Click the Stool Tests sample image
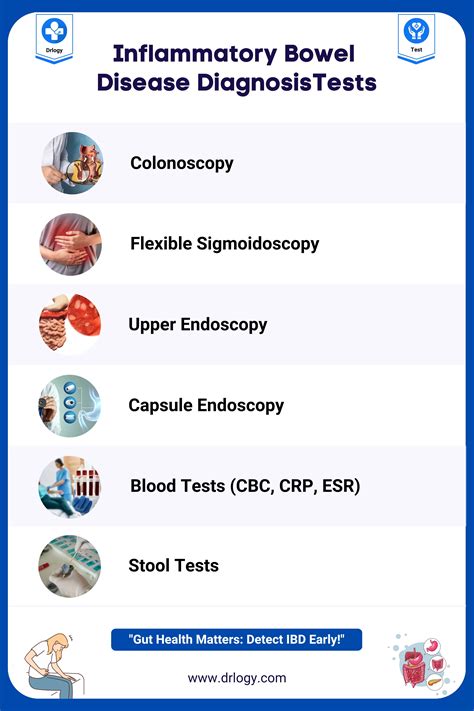 (x=70, y=566)
